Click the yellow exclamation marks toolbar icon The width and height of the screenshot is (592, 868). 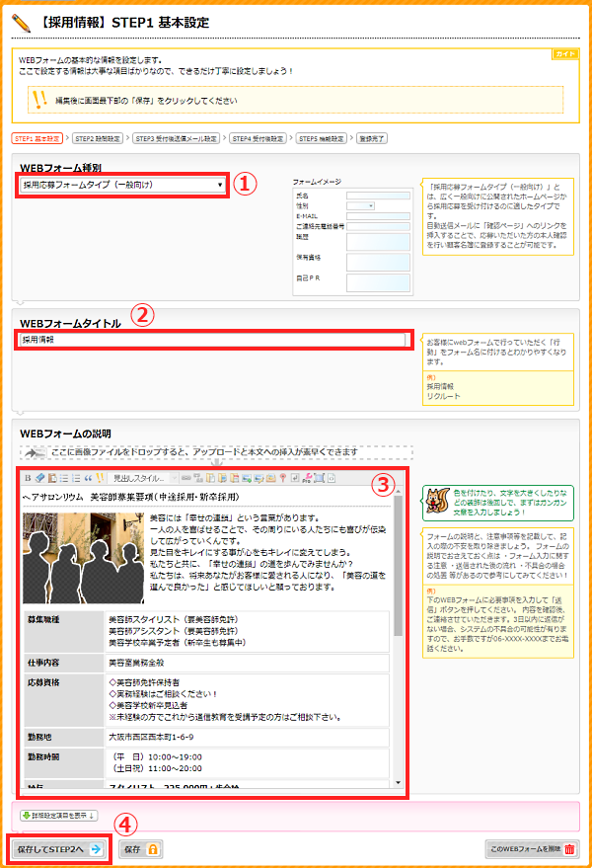coord(100,478)
